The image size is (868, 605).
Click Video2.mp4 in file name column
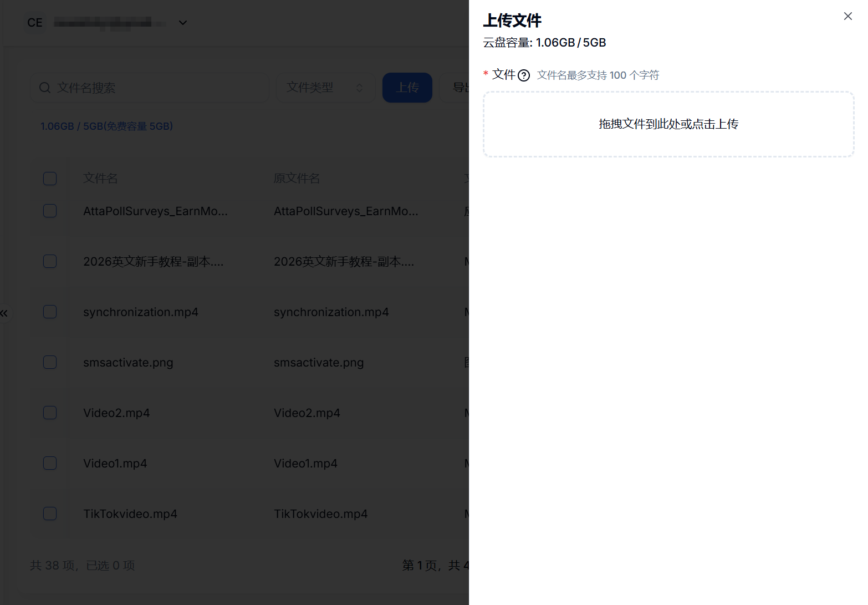point(116,413)
